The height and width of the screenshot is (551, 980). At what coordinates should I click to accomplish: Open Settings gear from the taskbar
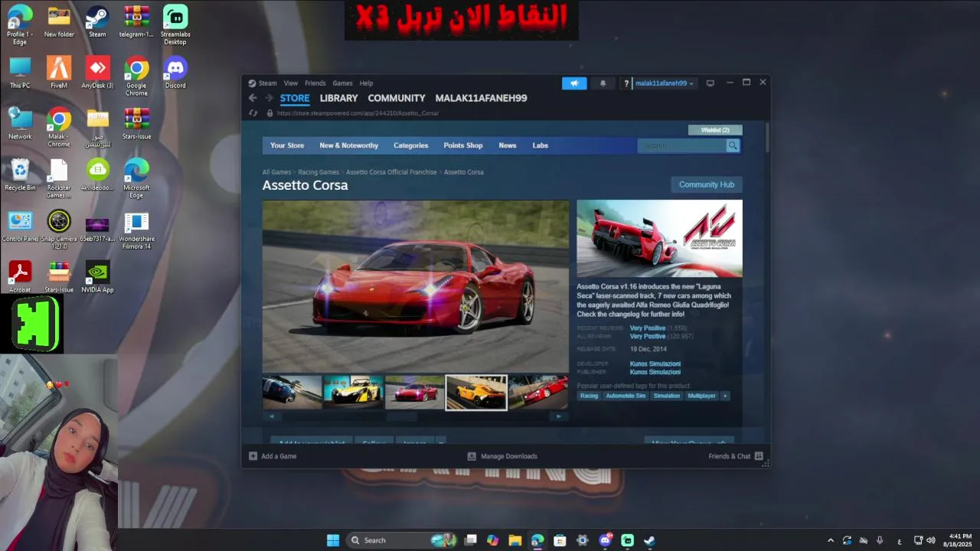click(583, 540)
